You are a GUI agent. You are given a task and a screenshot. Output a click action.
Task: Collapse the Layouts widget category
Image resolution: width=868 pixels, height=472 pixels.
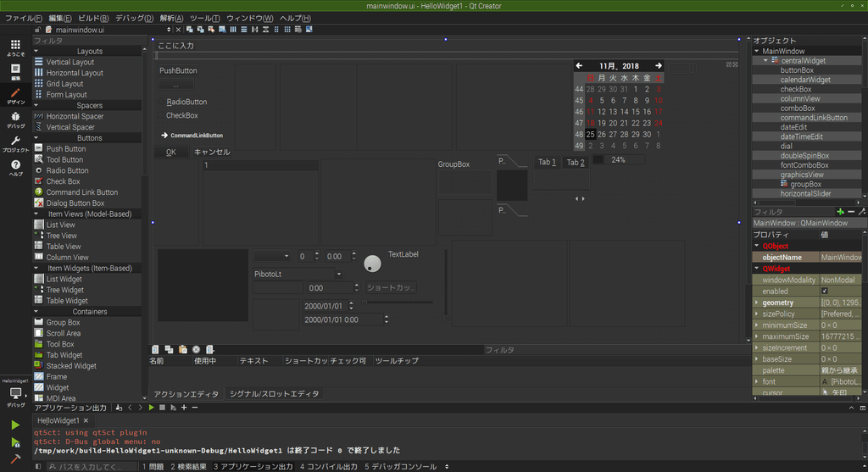pyautogui.click(x=36, y=51)
